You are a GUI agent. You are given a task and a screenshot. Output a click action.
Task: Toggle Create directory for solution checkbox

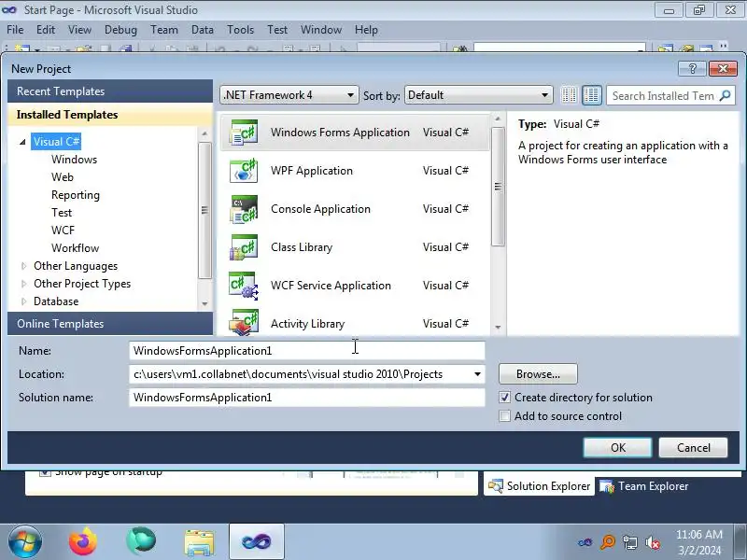pos(504,398)
